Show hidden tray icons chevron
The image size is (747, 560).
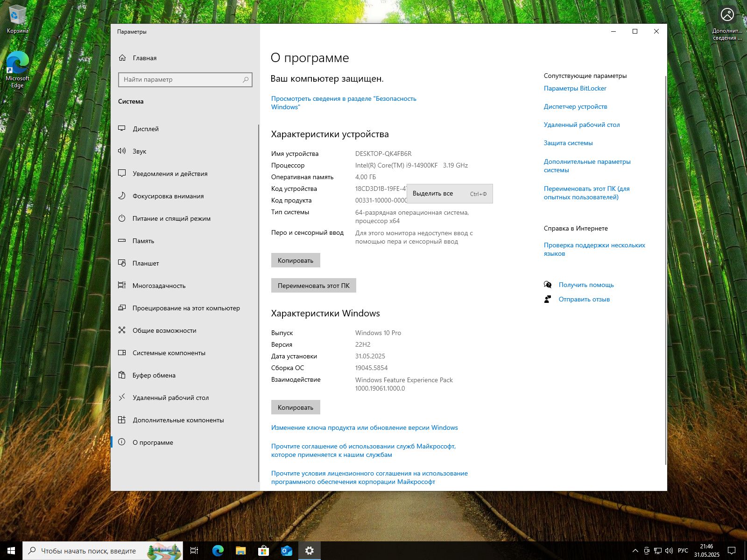click(x=635, y=551)
